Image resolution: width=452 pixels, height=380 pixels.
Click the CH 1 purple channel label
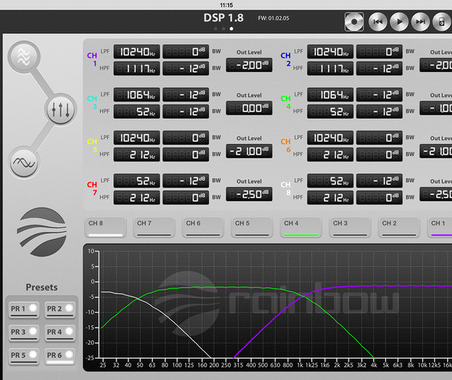[92, 59]
